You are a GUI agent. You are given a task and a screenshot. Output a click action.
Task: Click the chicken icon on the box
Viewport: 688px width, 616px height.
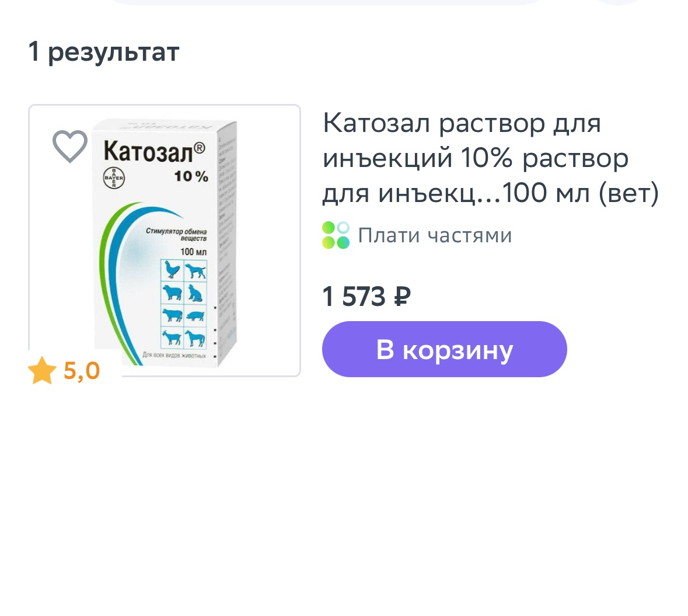pos(172,270)
